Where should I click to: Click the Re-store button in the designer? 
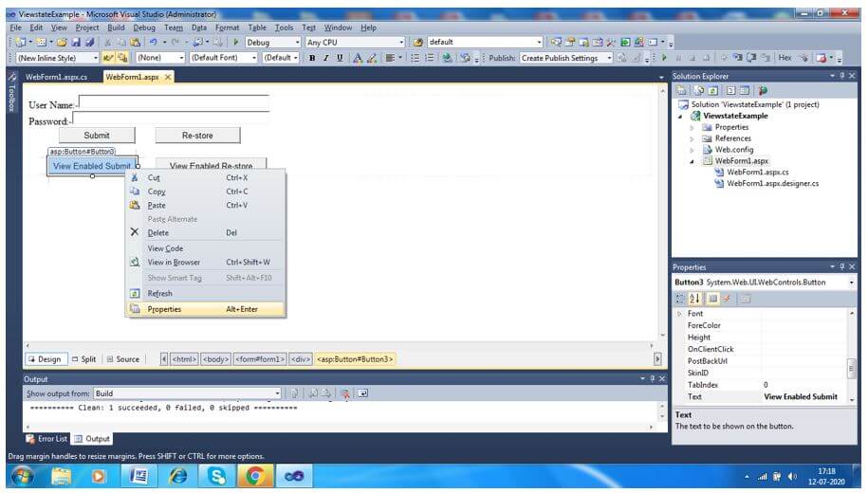(197, 136)
